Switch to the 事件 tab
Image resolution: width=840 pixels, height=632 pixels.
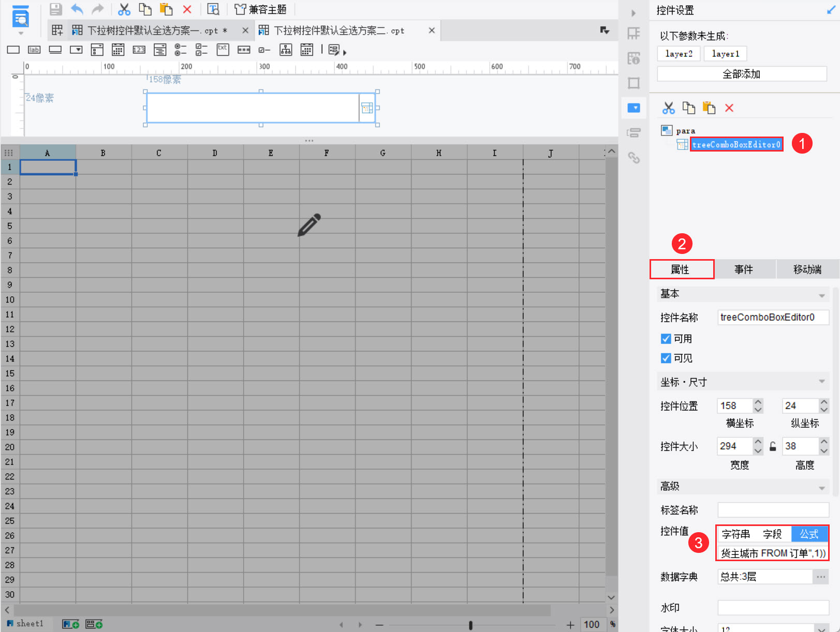point(744,269)
